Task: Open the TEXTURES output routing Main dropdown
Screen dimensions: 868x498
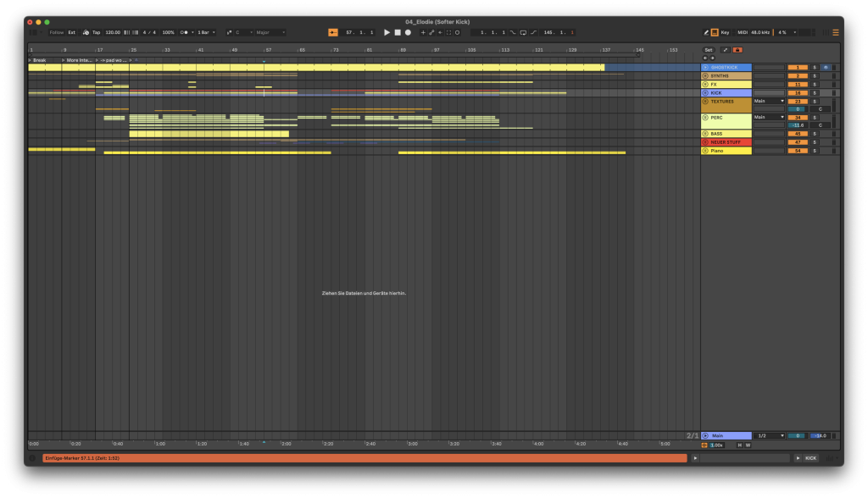Action: pyautogui.click(x=770, y=101)
